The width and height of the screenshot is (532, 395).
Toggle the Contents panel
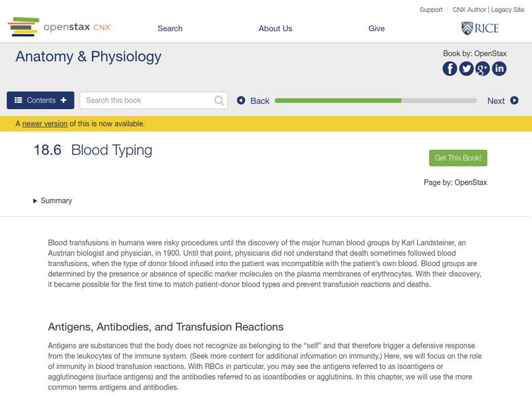pyautogui.click(x=41, y=100)
